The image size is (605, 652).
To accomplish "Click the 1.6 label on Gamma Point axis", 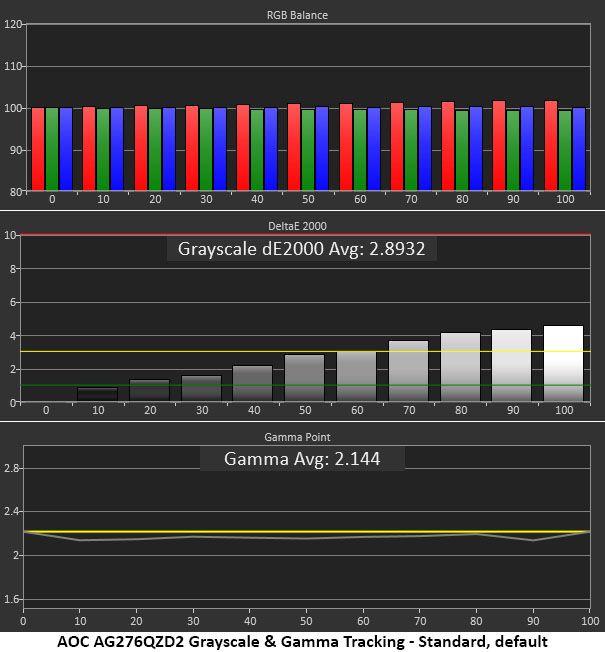I will tap(11, 599).
